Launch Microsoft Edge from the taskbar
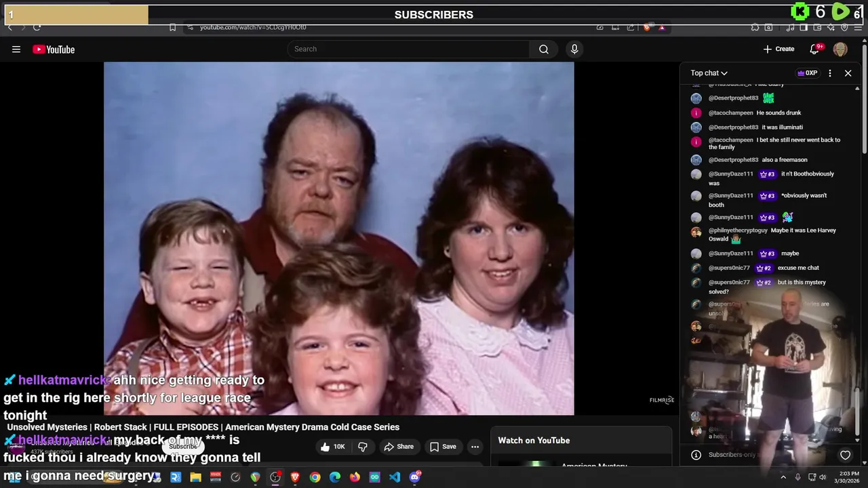 click(335, 477)
